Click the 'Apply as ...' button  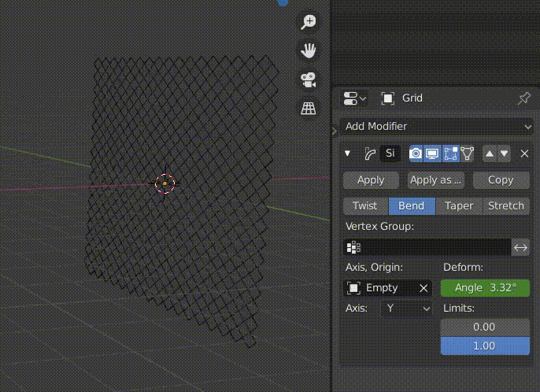(436, 180)
